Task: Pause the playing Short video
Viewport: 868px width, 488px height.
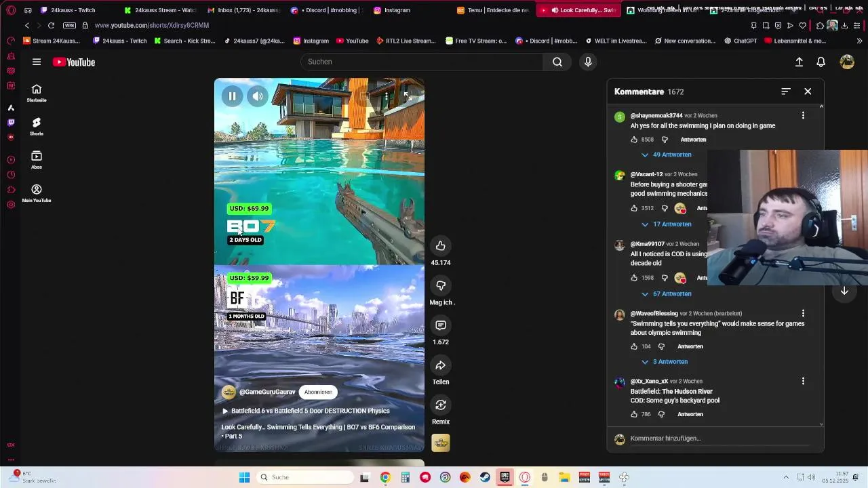Action: pos(232,96)
